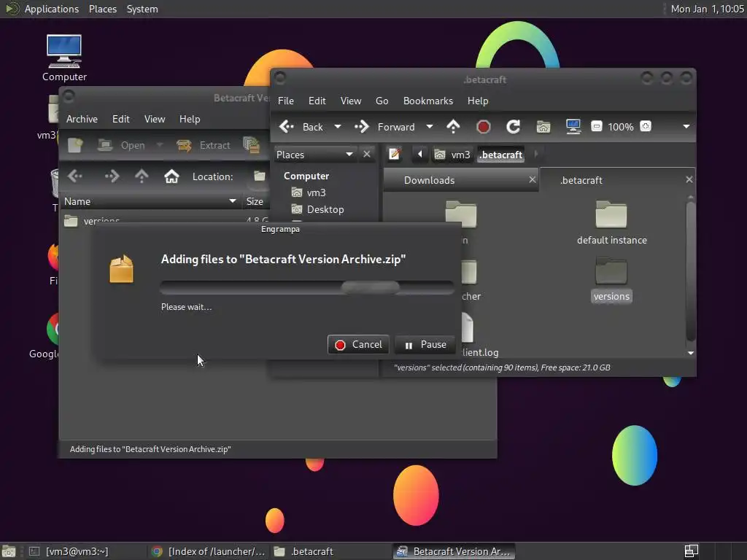Open the Edit menu in Engrampa
The height and width of the screenshot is (560, 747).
click(x=120, y=119)
